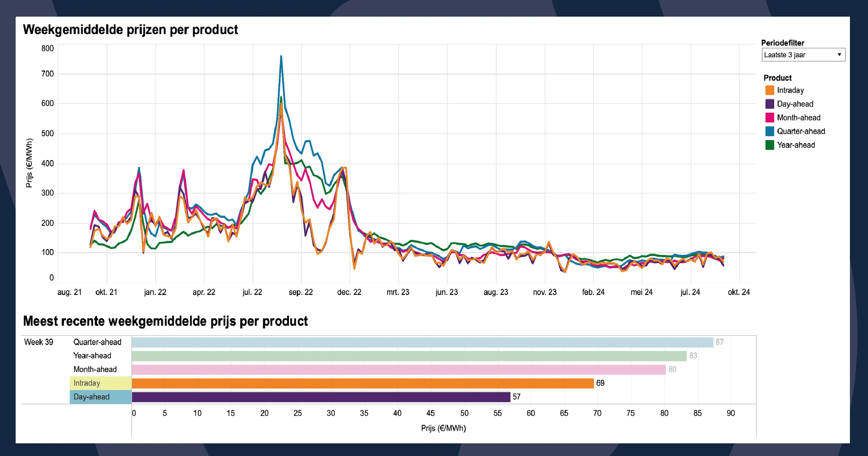Select the Year-ahead legend label
This screenshot has width=868, height=456.
796,145
